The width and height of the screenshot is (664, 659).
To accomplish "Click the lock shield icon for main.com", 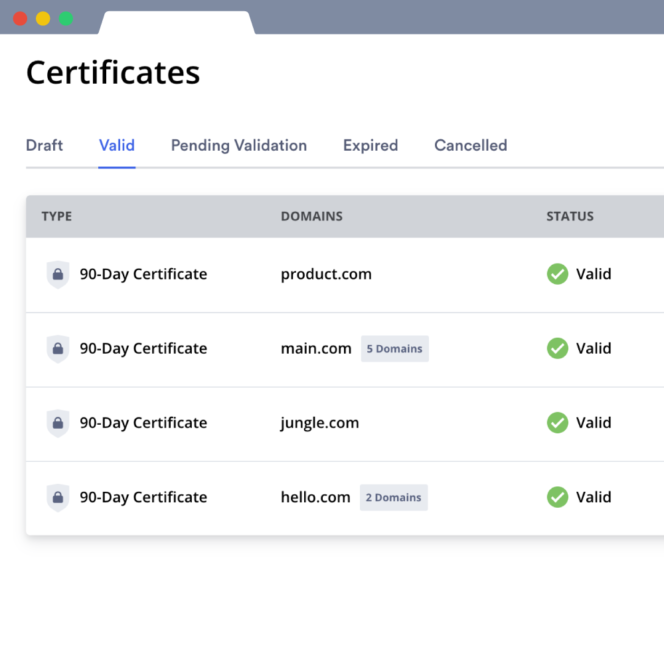I will pos(58,349).
